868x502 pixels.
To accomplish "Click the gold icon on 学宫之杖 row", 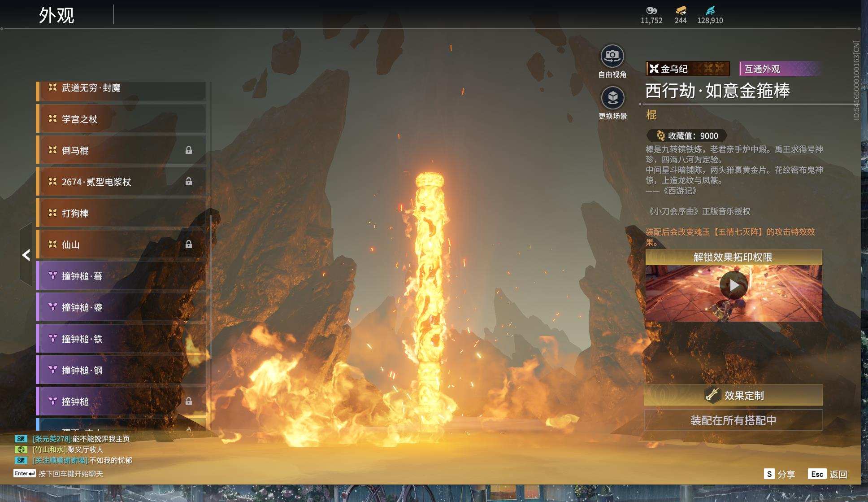I will coord(52,118).
